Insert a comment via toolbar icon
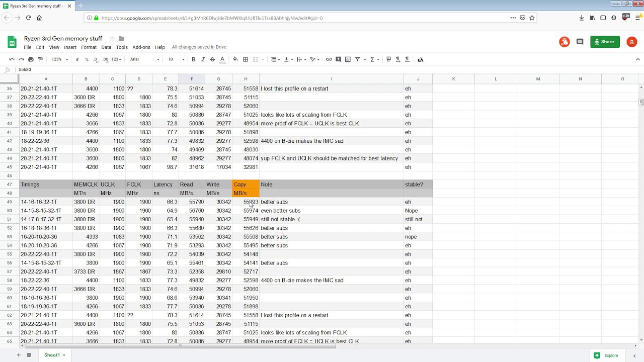Screen dimensions: 644x362 (338, 59)
